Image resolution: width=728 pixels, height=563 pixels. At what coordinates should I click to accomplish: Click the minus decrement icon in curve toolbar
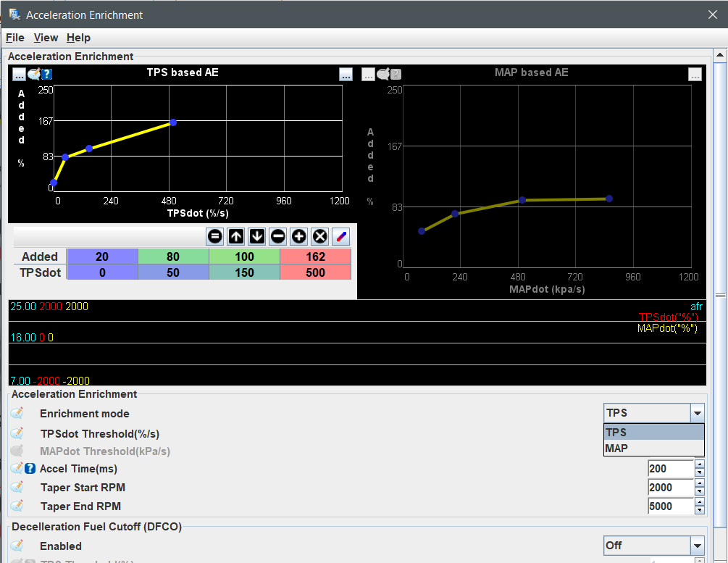click(277, 236)
